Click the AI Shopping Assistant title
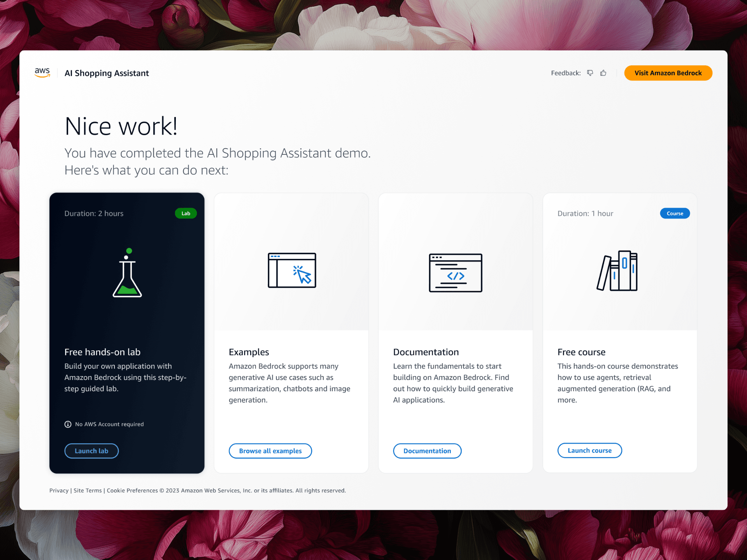Viewport: 747px width, 560px height. click(x=107, y=73)
